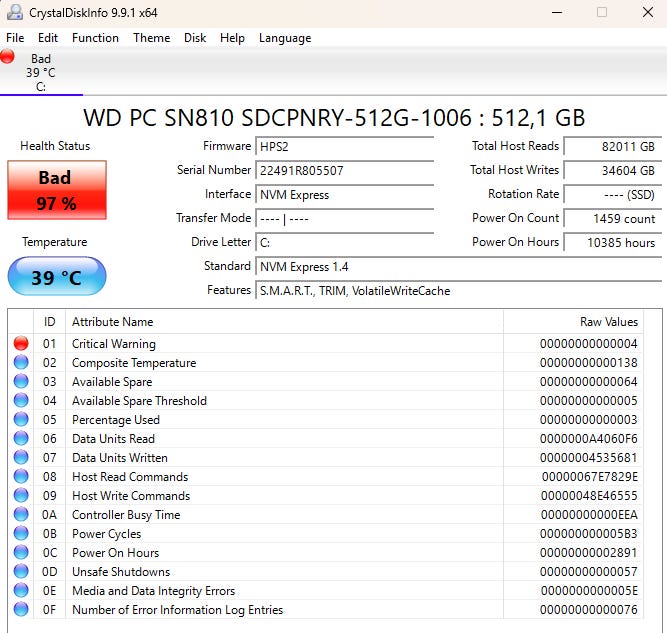Click the status dot for Power Cycles
The image size is (667, 633).
[x=21, y=533]
